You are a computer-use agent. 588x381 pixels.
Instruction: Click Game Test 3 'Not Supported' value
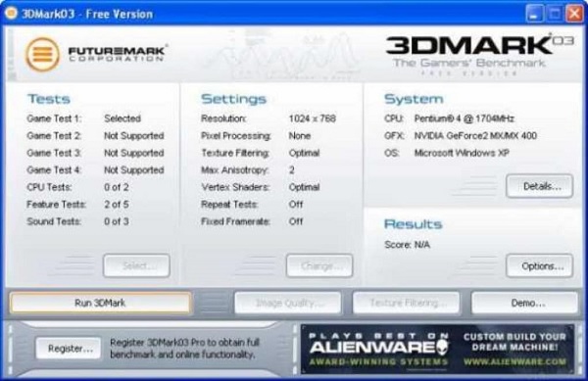pyautogui.click(x=134, y=153)
